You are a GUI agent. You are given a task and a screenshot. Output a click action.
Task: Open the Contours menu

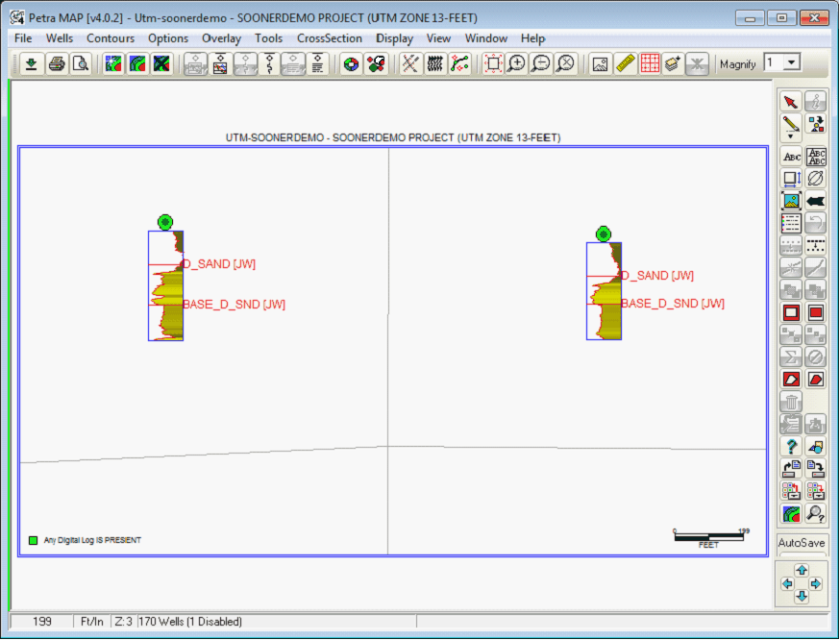point(111,38)
